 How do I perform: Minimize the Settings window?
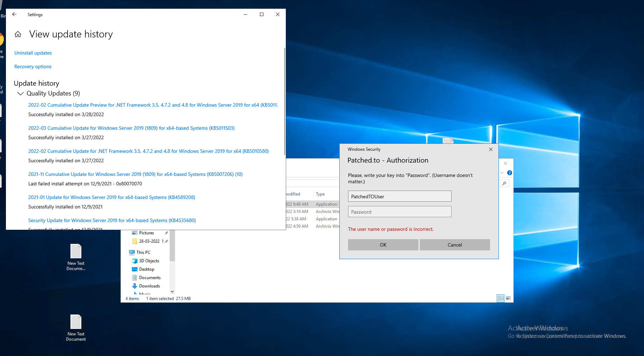click(x=246, y=14)
